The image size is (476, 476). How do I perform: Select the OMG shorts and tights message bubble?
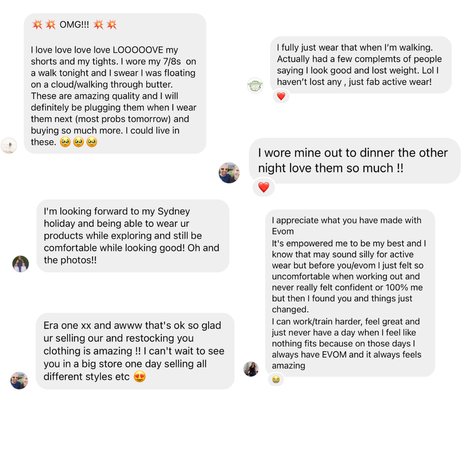click(115, 83)
